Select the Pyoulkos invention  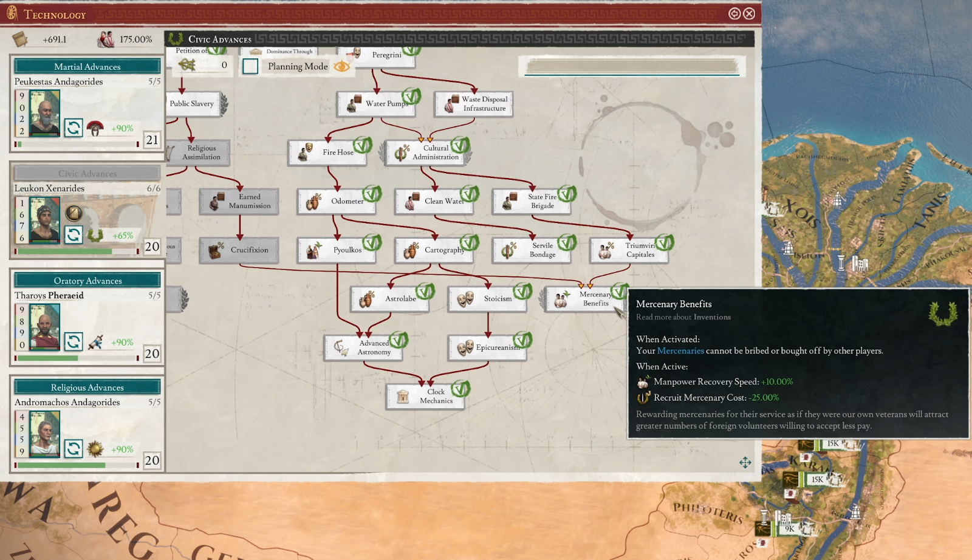click(x=337, y=250)
